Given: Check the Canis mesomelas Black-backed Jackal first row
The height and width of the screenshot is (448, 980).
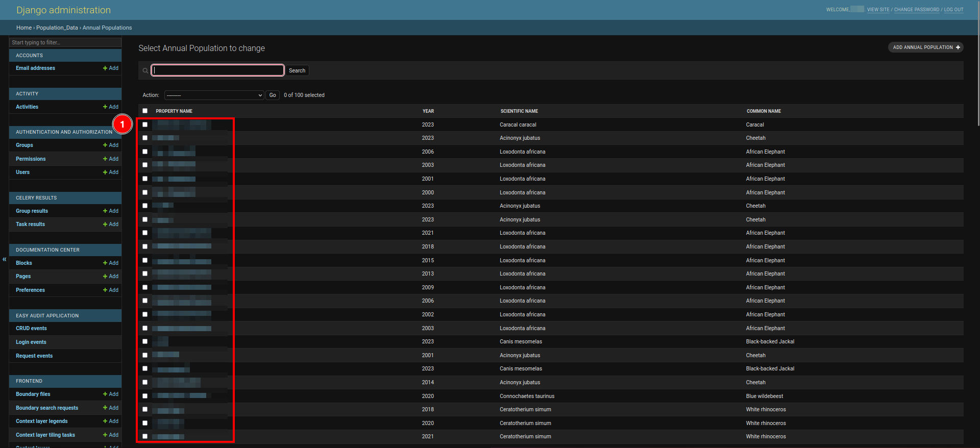Looking at the screenshot, I should click(x=145, y=341).
